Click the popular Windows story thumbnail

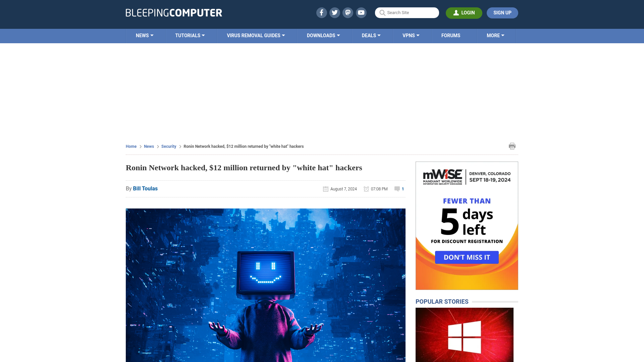tap(465, 335)
